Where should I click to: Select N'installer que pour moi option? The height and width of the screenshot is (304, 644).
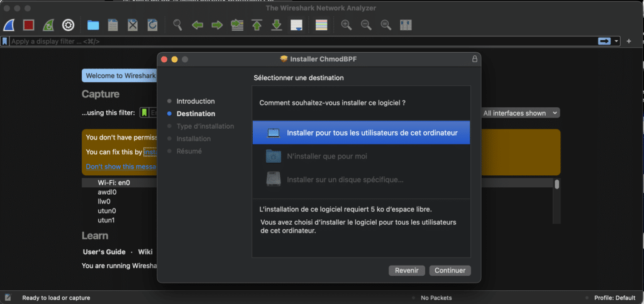[x=362, y=156]
